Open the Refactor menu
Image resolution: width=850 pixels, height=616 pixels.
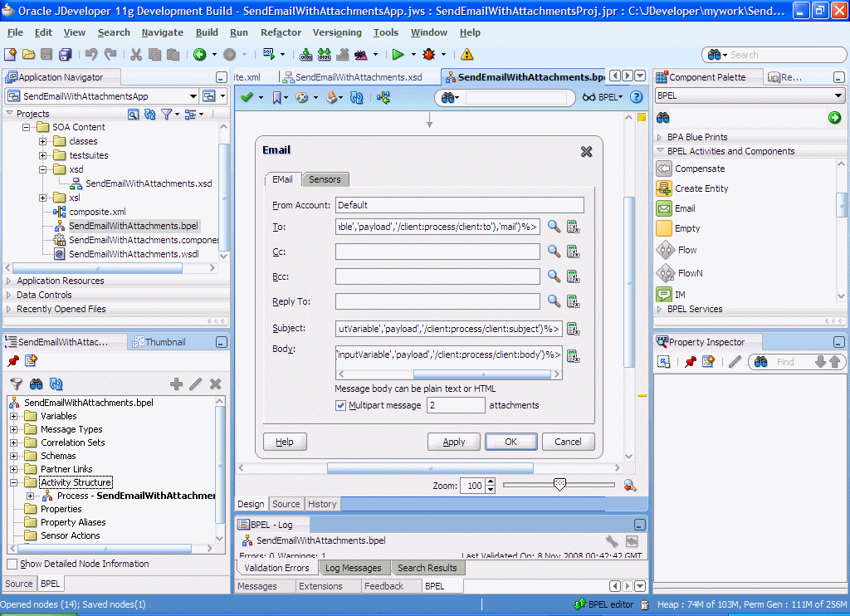pos(281,32)
